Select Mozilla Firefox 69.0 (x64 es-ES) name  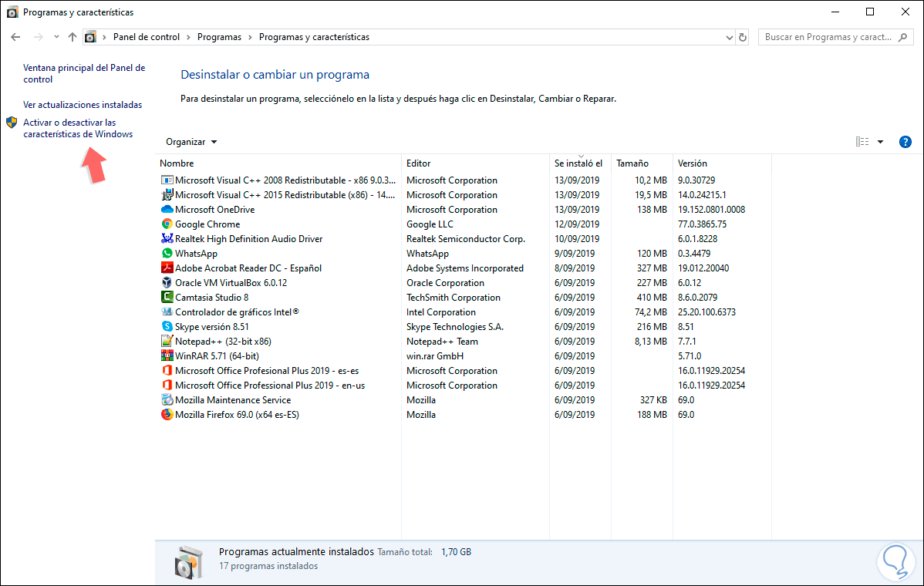(x=237, y=415)
